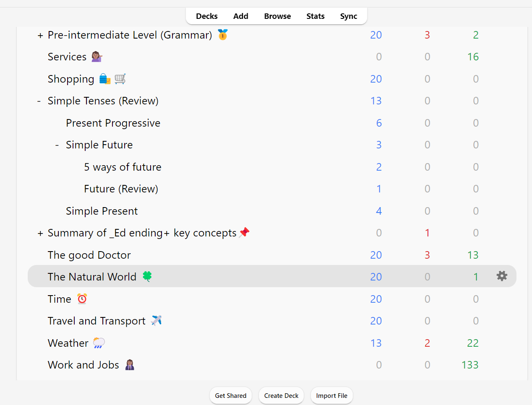Screen dimensions: 532x405
Task: Open The good Doctor deck
Action: pos(89,255)
